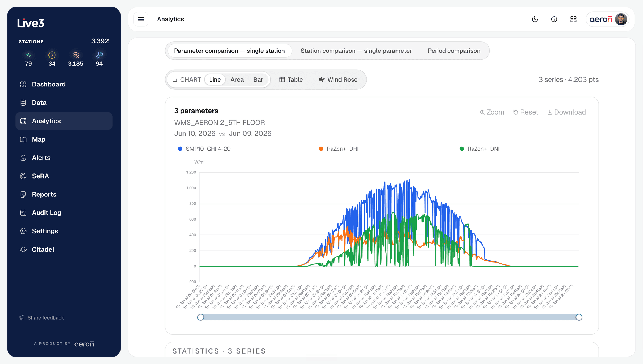Toggle SMP10_GHI 4-20 legend series
Image resolution: width=643 pixels, height=364 pixels.
204,149
